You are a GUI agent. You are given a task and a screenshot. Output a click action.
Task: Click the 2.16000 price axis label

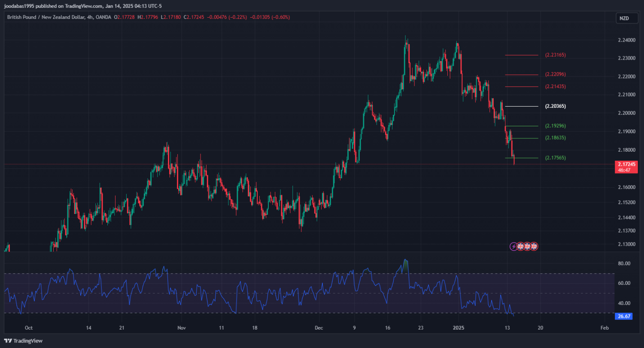pyautogui.click(x=626, y=187)
